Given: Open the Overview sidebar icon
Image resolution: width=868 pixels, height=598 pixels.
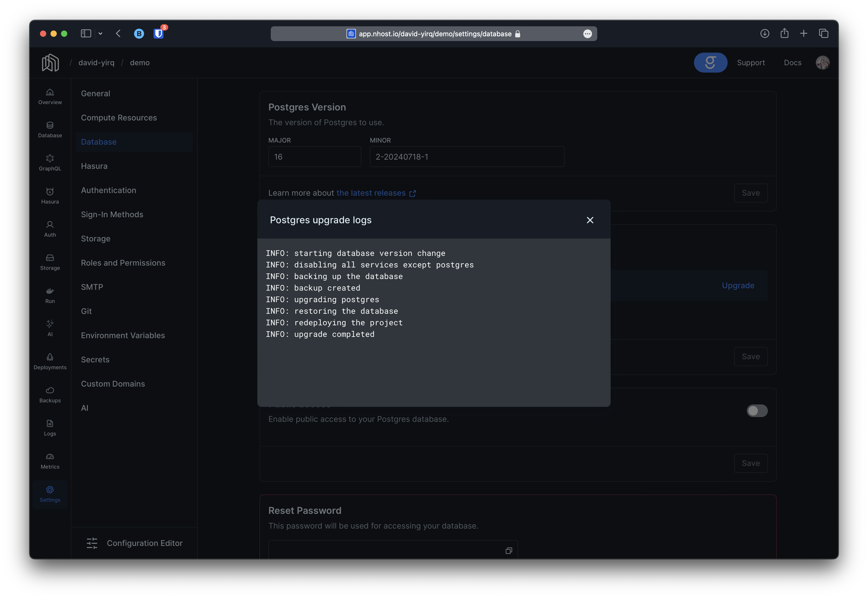Looking at the screenshot, I should [x=50, y=96].
